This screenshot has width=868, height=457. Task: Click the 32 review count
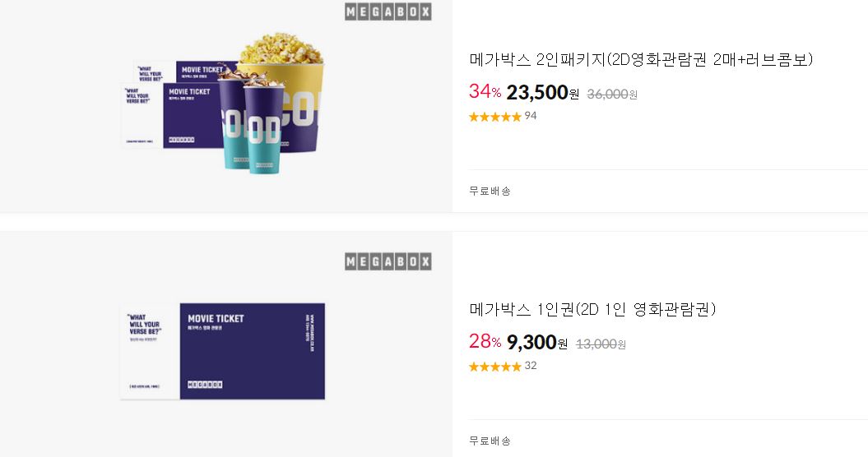point(531,366)
